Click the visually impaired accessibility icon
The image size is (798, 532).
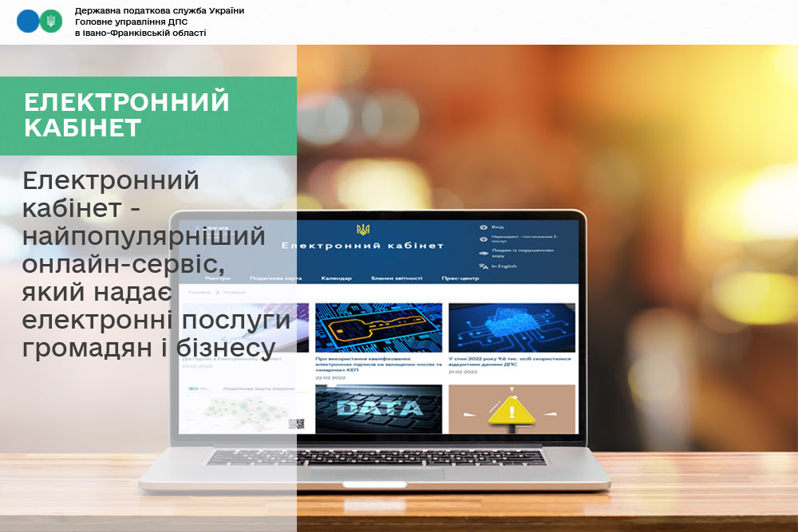pyautogui.click(x=483, y=252)
